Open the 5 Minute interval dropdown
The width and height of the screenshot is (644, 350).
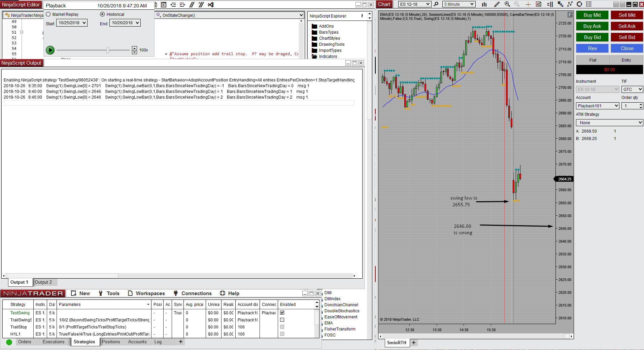click(459, 4)
